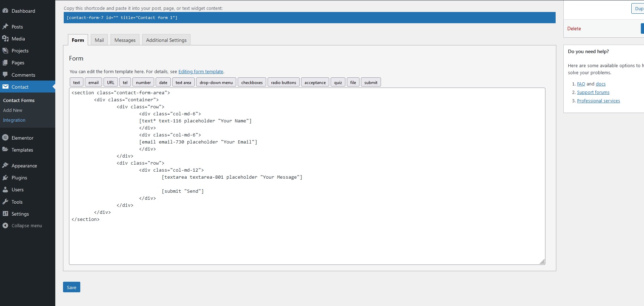Open the Additional Settings tab

click(x=166, y=40)
